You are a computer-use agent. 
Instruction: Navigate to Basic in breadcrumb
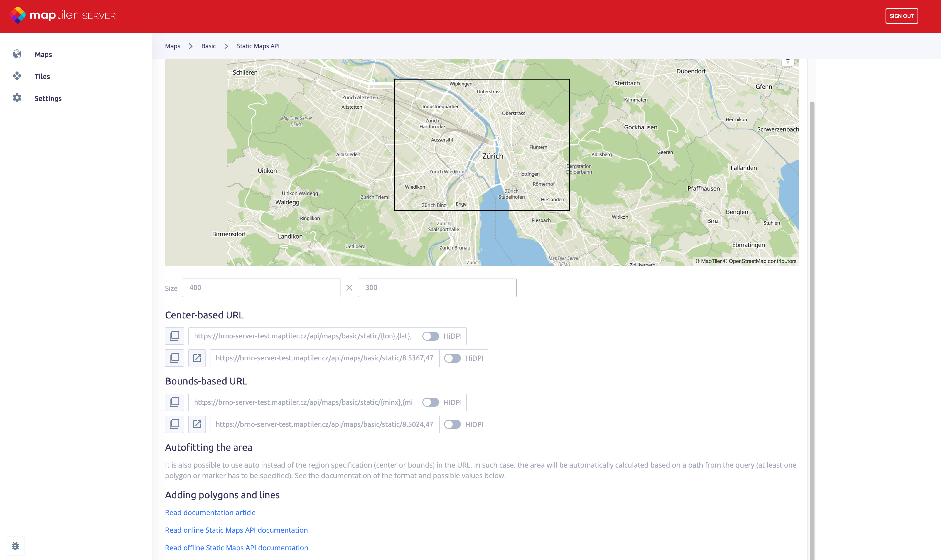point(208,46)
